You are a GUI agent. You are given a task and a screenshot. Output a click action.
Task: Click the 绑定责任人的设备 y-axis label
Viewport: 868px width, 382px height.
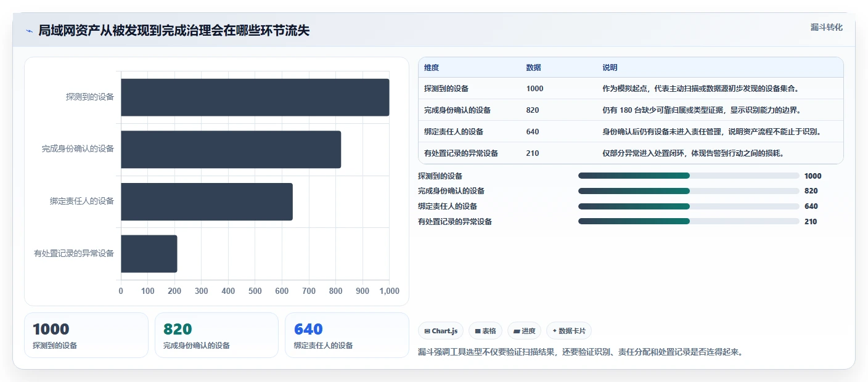coord(82,201)
